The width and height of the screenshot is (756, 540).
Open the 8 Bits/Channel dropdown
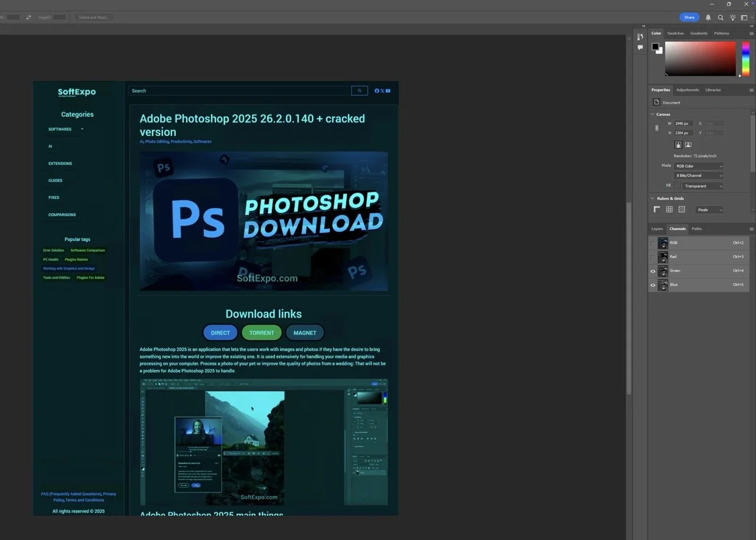coord(698,175)
